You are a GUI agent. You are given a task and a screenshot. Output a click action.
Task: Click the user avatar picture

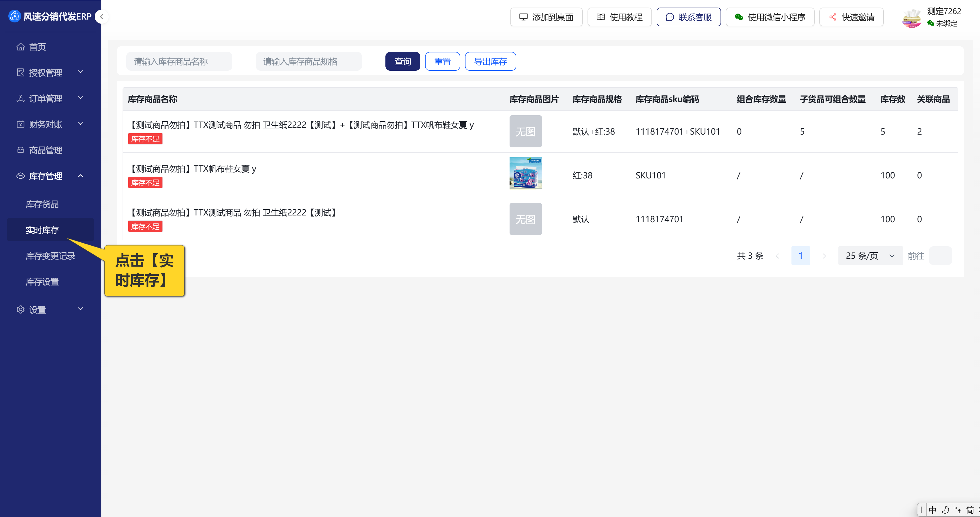[911, 18]
